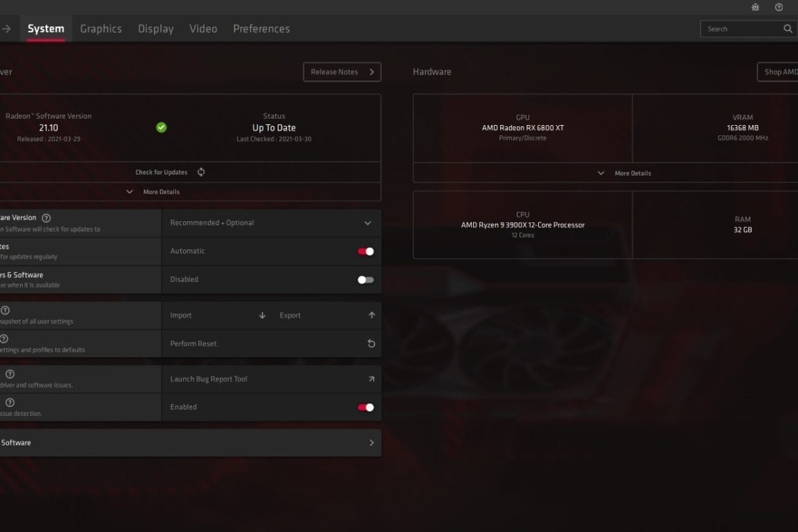Click the 'Primary/Discrete' label
798x532 pixels.
(522, 138)
